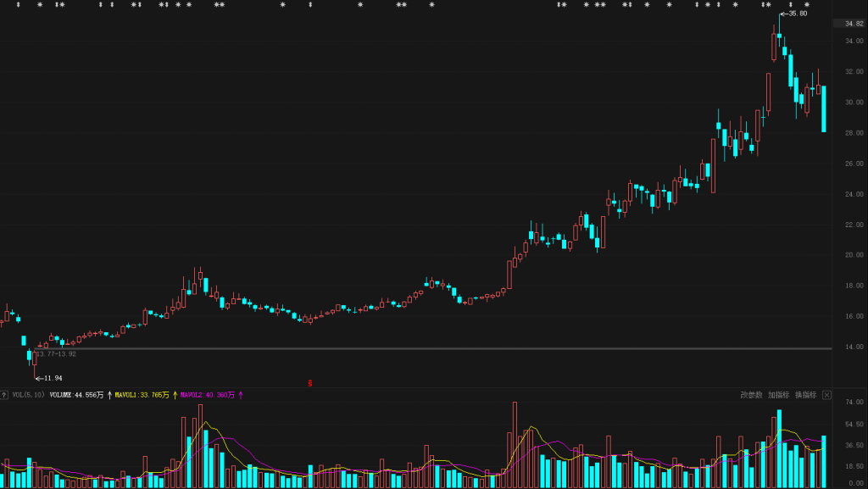Click the magenta arrow after the MAVOL2 value
The image size is (868, 489).
pyautogui.click(x=240, y=395)
